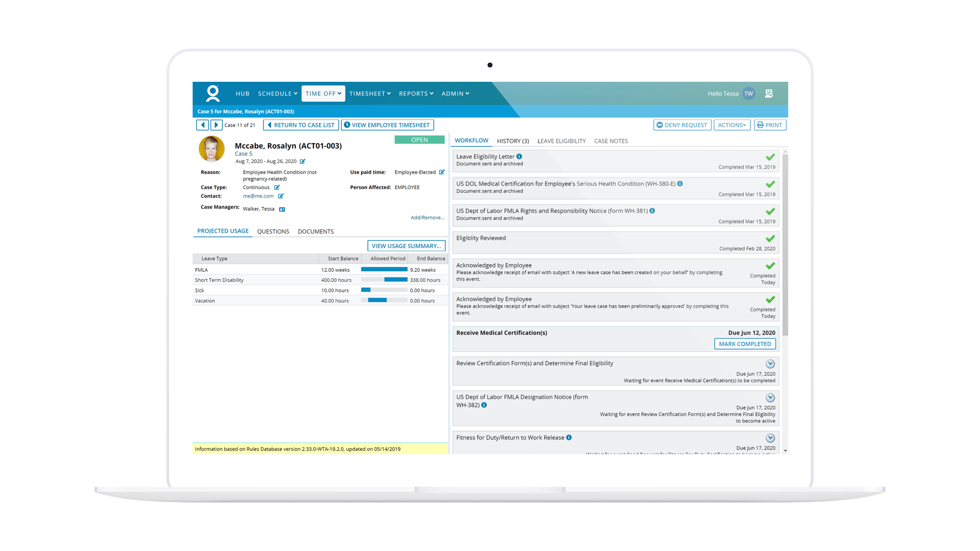Click the company logo icon in header
This screenshot has width=980, height=551.
click(213, 93)
